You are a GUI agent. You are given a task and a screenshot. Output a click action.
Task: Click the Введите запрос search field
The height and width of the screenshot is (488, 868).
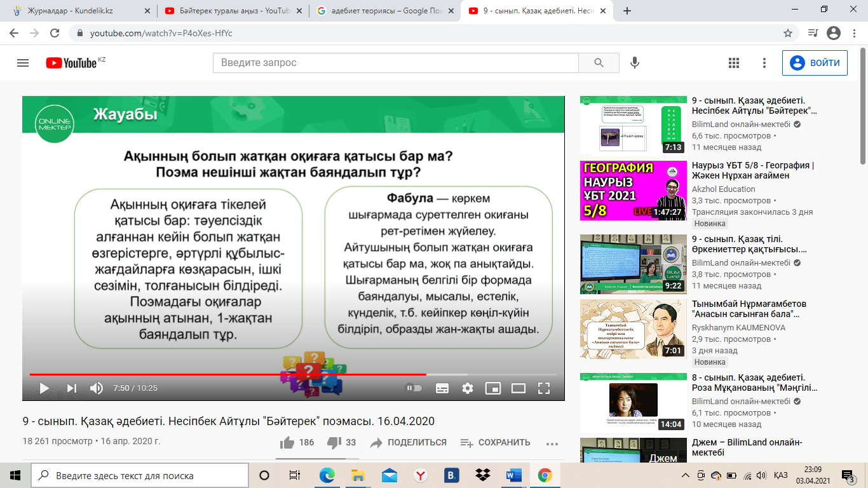point(396,63)
